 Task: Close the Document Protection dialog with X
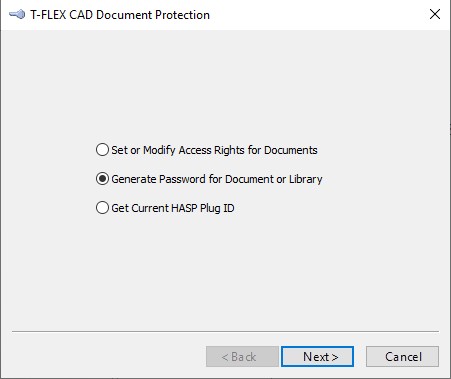(435, 14)
